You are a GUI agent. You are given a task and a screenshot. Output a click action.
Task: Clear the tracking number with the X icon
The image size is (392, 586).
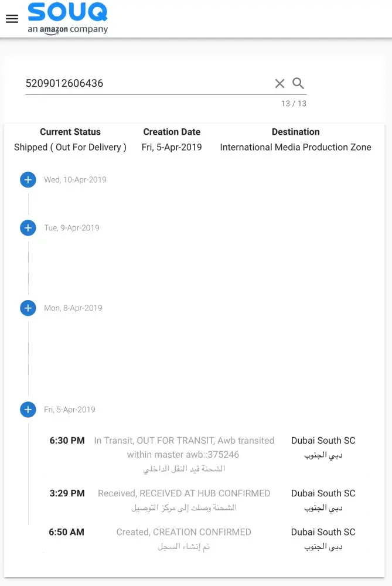tap(279, 84)
